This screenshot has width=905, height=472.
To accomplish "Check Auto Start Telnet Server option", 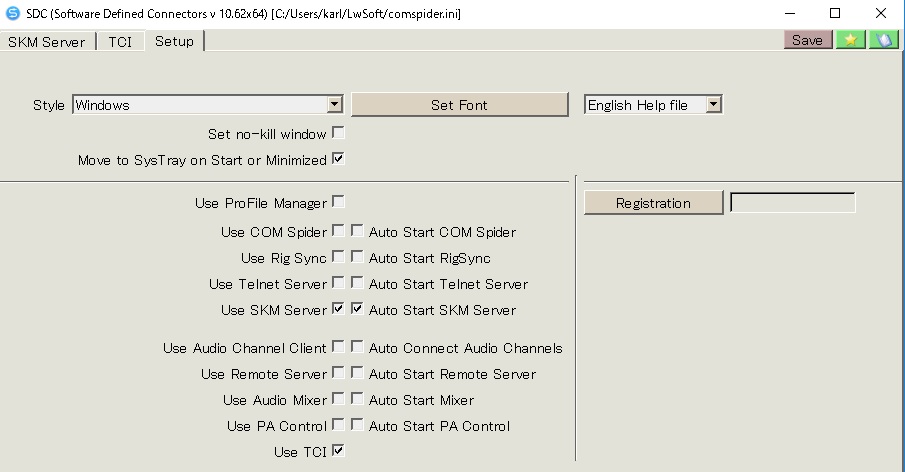I will pyautogui.click(x=357, y=283).
